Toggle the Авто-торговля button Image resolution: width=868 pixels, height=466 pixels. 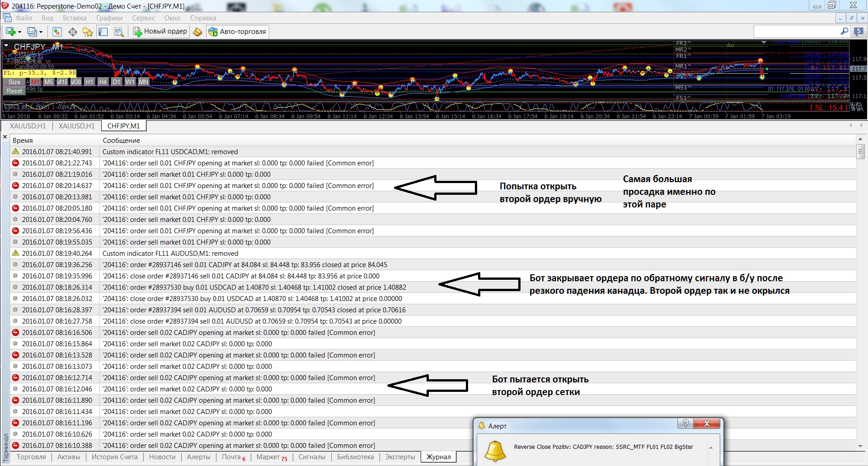[238, 31]
